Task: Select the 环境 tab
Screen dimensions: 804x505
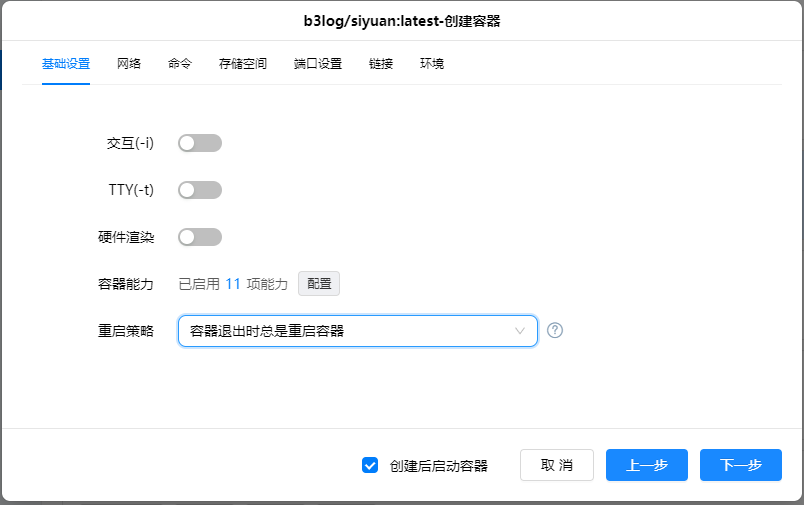Action: pos(432,64)
